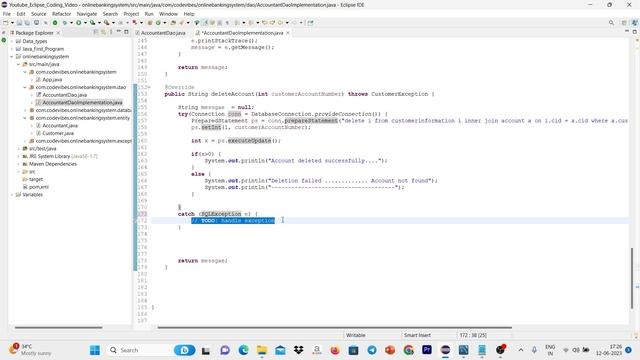Click the global search magnifier at top right

tap(611, 23)
